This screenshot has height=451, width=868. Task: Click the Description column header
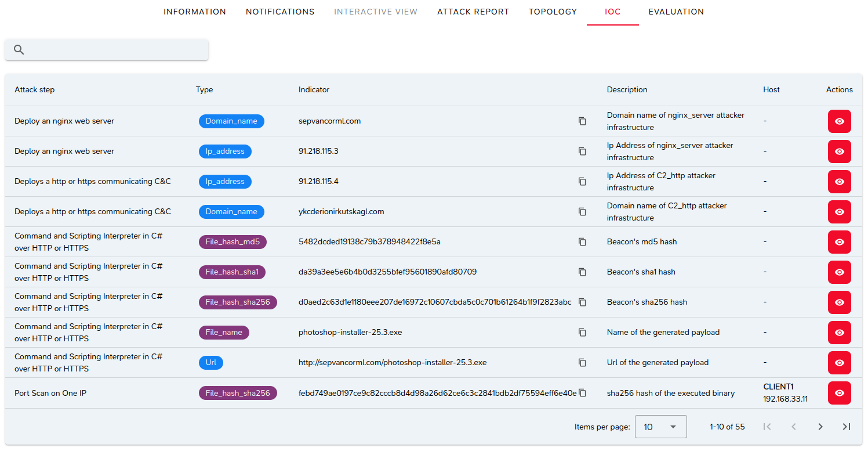[627, 90]
